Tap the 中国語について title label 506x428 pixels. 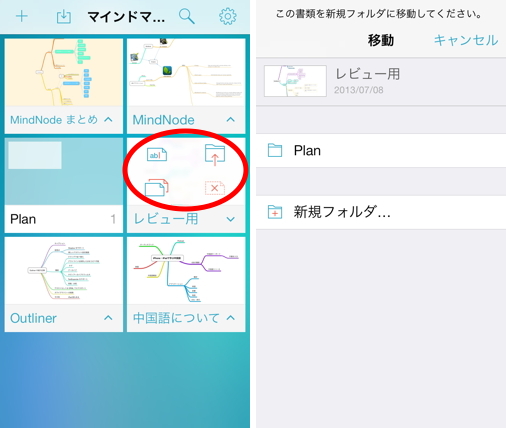(176, 318)
